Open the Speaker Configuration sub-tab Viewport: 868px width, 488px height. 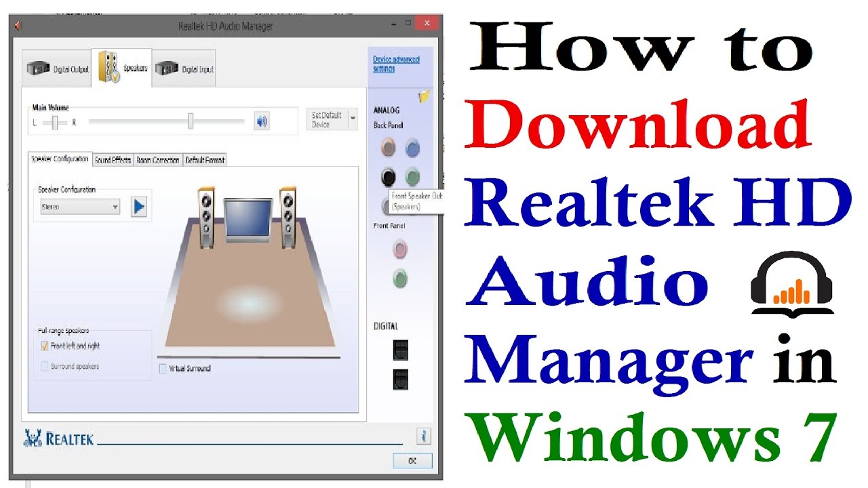(x=60, y=159)
